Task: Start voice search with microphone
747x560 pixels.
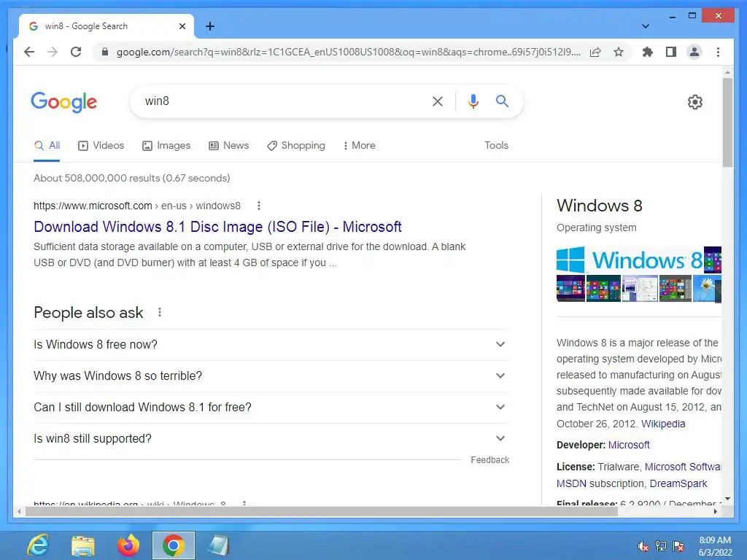Action: click(x=473, y=101)
